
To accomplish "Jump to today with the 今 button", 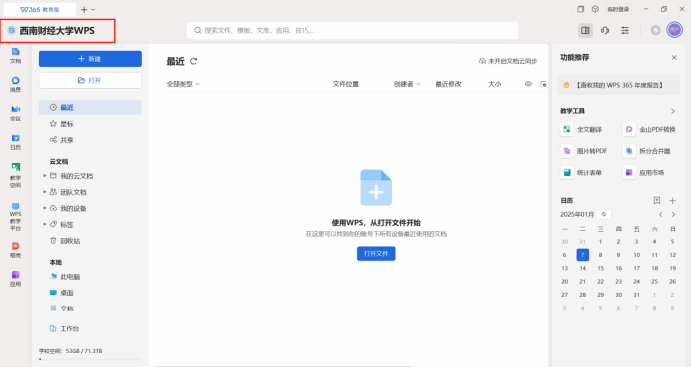I will click(x=604, y=214).
